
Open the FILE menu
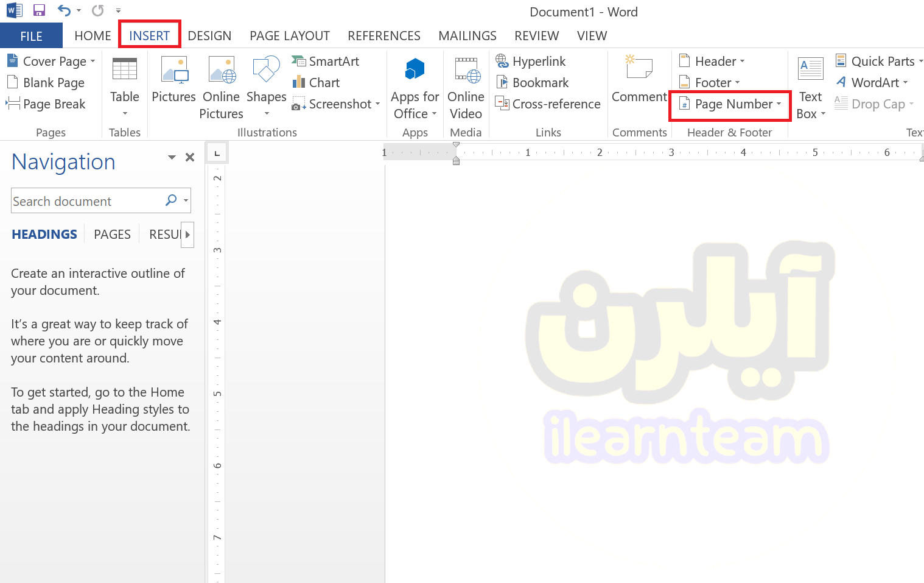(x=31, y=36)
